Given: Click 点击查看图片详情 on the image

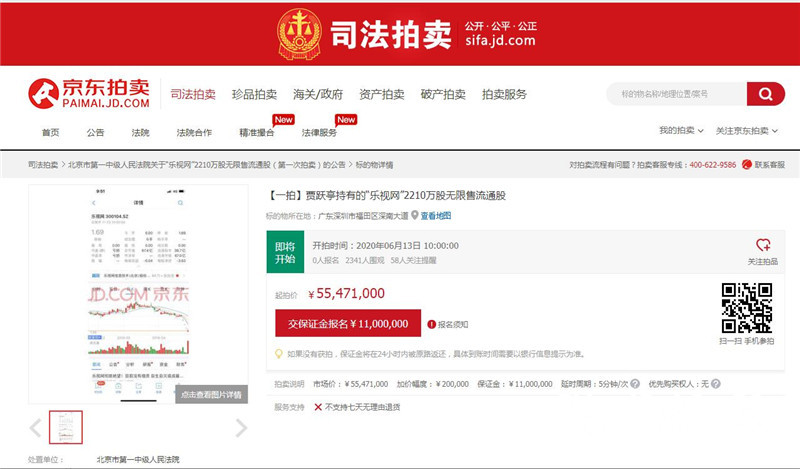Looking at the screenshot, I should [211, 395].
